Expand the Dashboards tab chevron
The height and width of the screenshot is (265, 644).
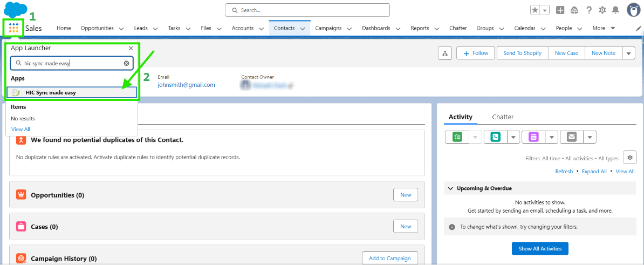pos(398,29)
